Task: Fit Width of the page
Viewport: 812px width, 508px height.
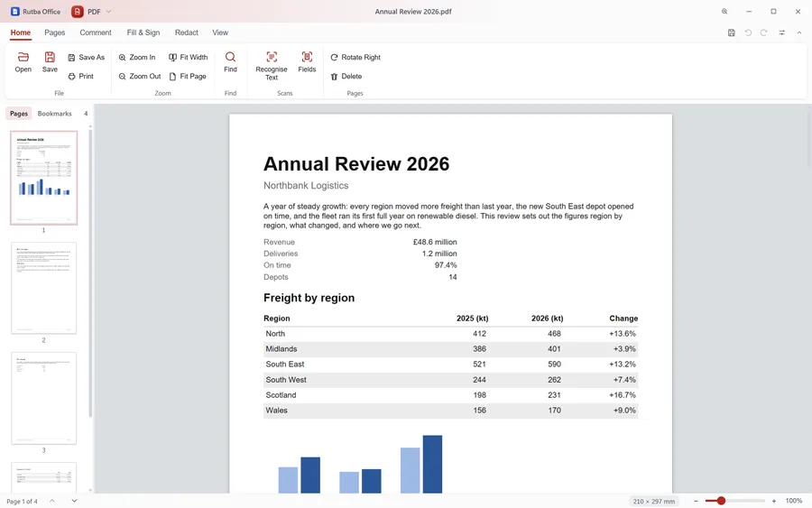Action: pos(188,58)
